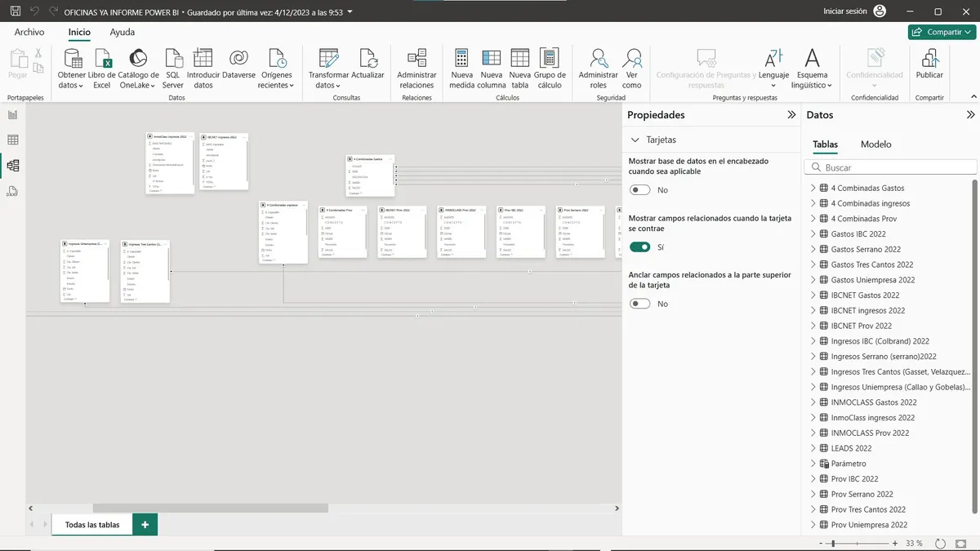
Task: Undo the last action
Action: tap(35, 11)
